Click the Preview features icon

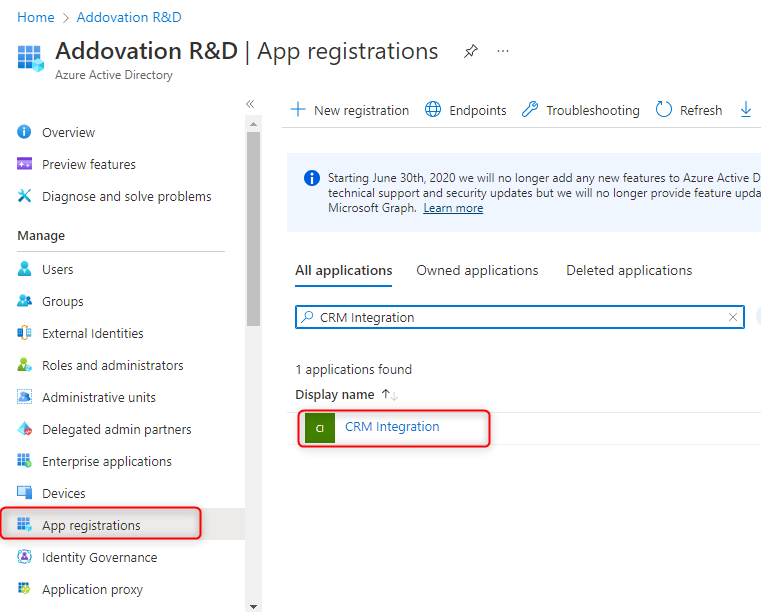click(24, 164)
